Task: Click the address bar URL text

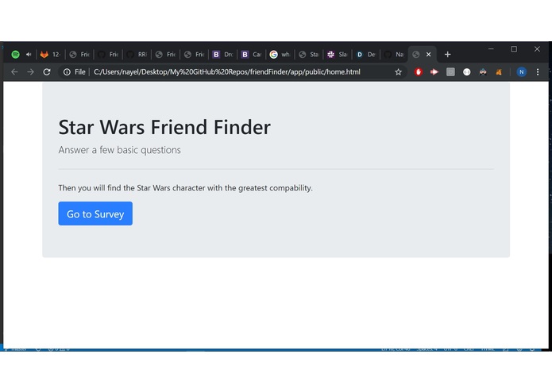Action: point(227,72)
